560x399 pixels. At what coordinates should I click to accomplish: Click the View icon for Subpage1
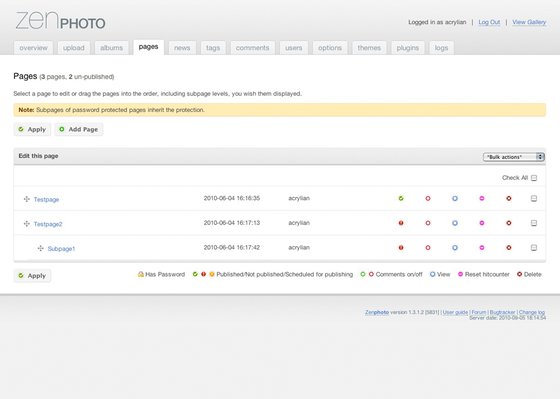[455, 248]
